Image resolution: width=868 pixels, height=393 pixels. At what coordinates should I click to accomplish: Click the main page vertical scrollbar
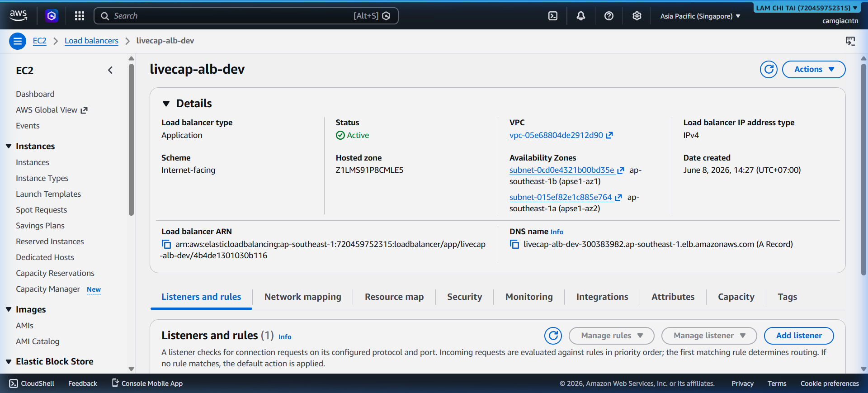click(x=863, y=170)
